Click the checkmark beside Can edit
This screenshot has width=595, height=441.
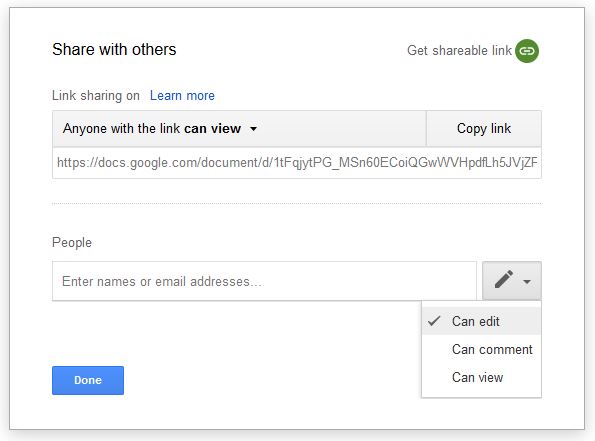tap(434, 321)
